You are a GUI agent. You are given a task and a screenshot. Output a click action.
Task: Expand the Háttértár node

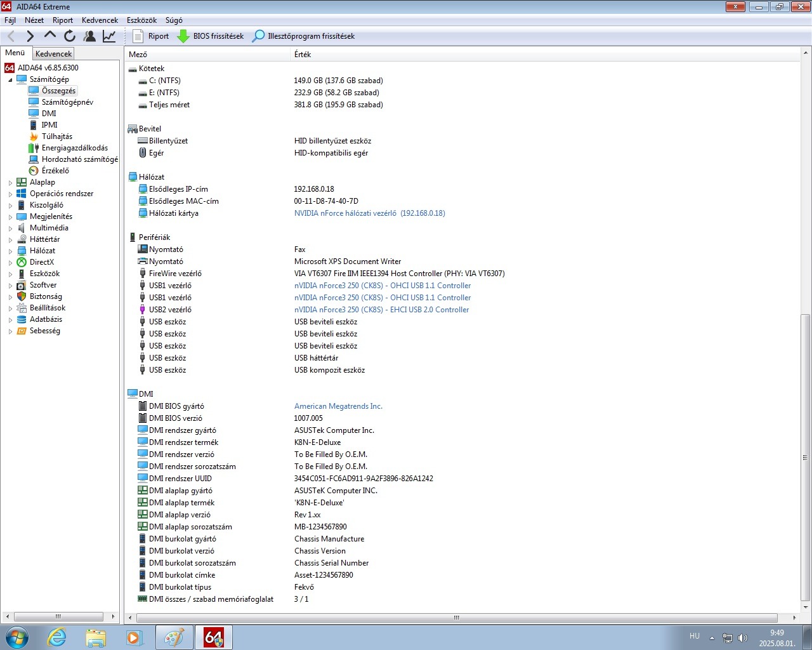pyautogui.click(x=10, y=240)
